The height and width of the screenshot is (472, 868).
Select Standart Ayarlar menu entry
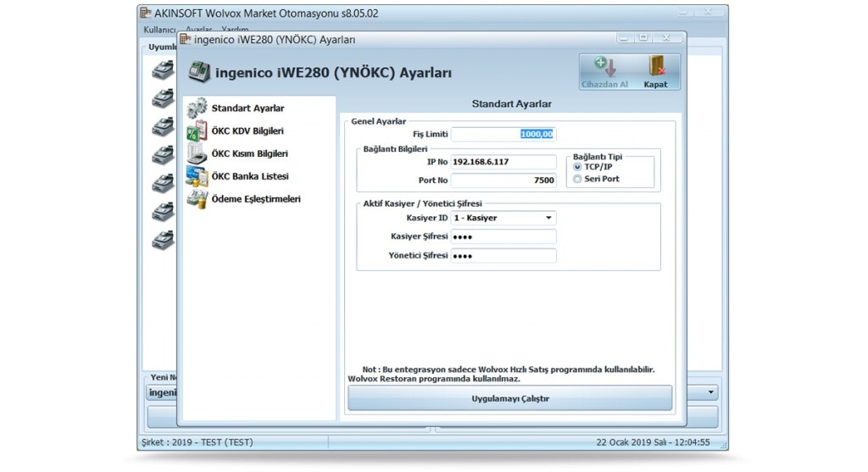coord(248,108)
